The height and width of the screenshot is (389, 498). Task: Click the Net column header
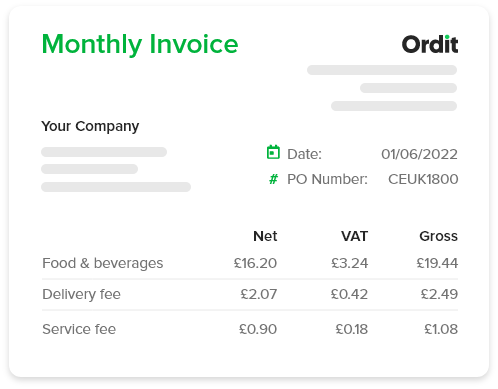(x=265, y=236)
